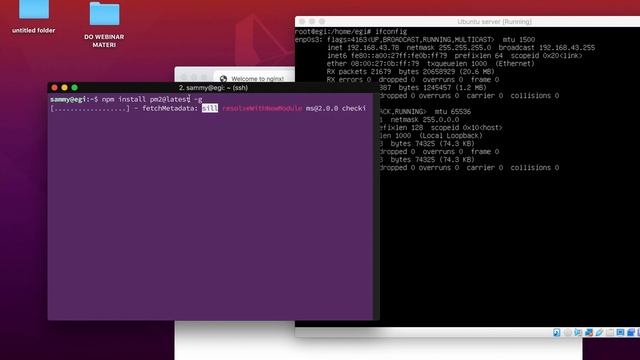
Task: Click the 'RX packets 21679' text
Action: click(359, 72)
